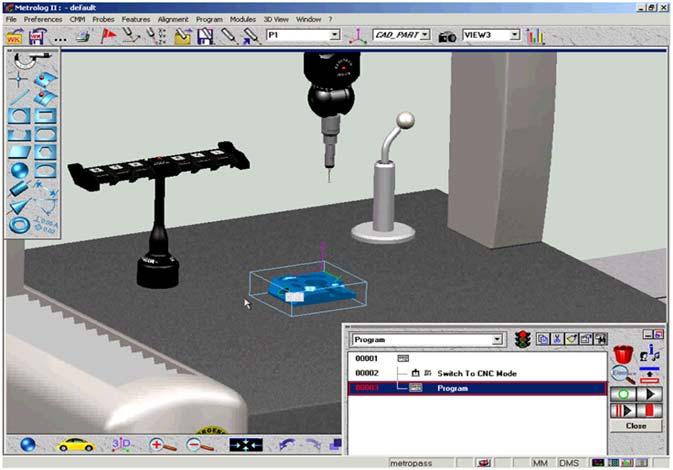The height and width of the screenshot is (470, 673).
Task: Select the Plane feature tool
Action: [19, 152]
